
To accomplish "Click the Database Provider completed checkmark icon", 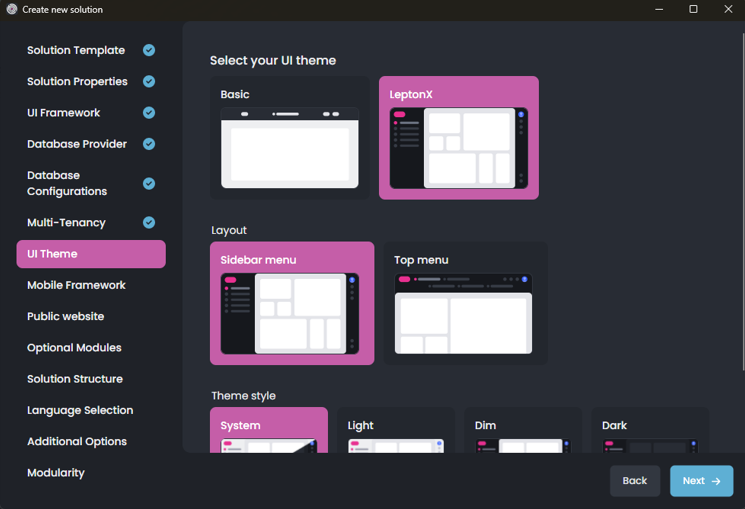I will [x=149, y=144].
